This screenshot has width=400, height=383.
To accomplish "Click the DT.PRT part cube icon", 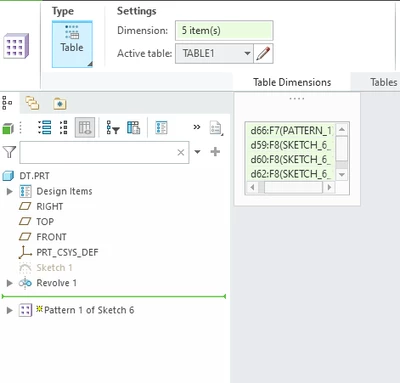I will click(x=8, y=176).
